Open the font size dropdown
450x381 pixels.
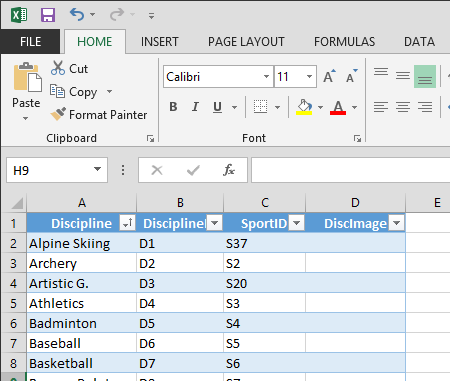click(309, 77)
